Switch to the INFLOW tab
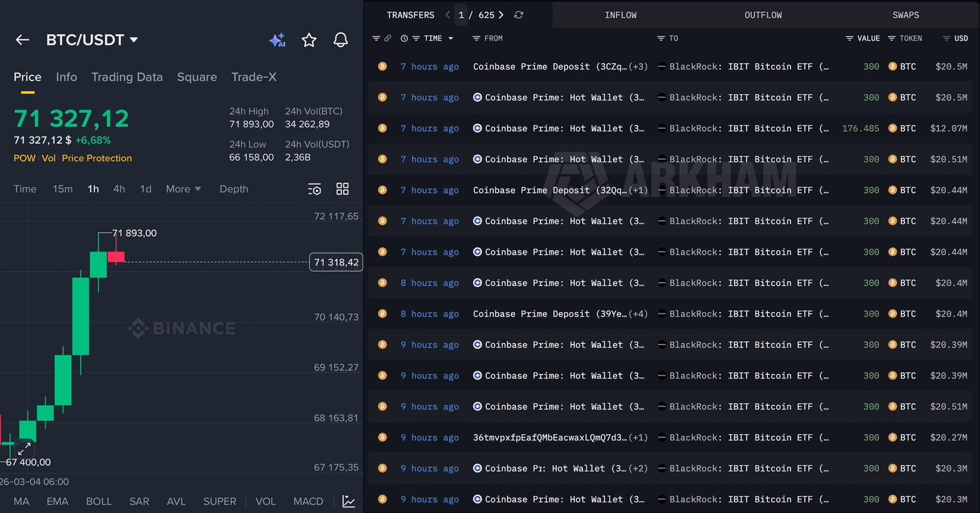The height and width of the screenshot is (513, 980). [620, 15]
